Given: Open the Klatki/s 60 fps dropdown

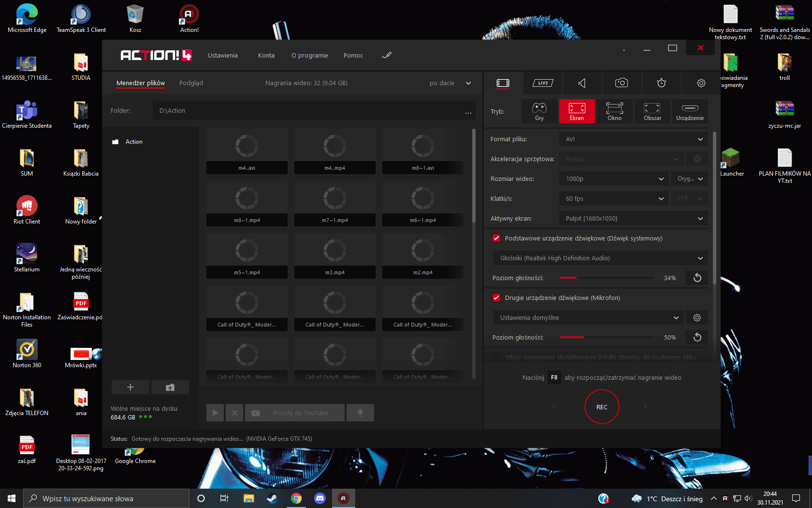Looking at the screenshot, I should pos(614,198).
